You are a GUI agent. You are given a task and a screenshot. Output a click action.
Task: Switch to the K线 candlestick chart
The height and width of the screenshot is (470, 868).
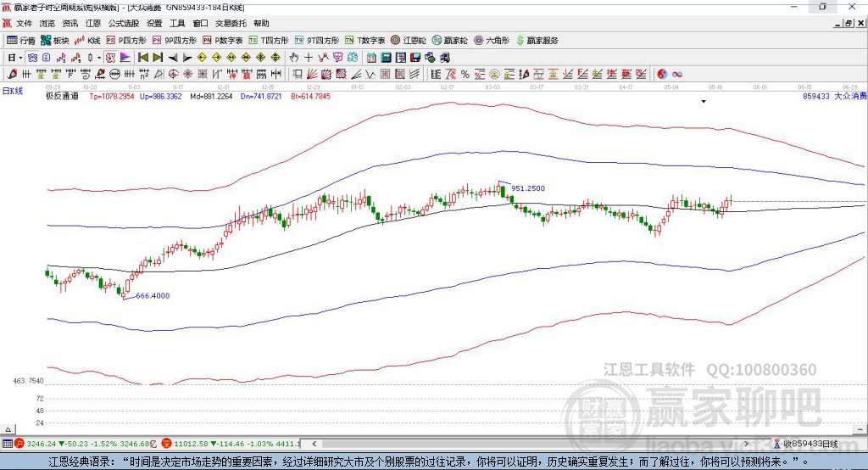(87, 41)
